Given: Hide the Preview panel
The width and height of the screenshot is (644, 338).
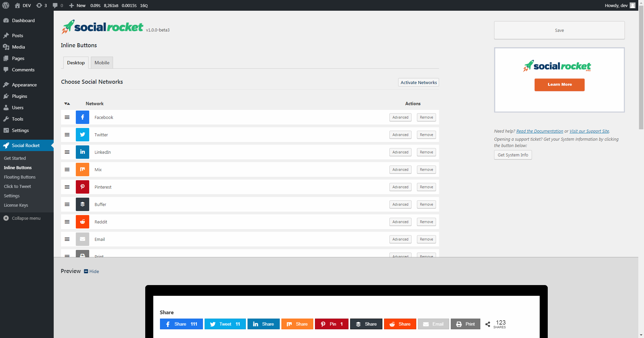Looking at the screenshot, I should (x=91, y=271).
